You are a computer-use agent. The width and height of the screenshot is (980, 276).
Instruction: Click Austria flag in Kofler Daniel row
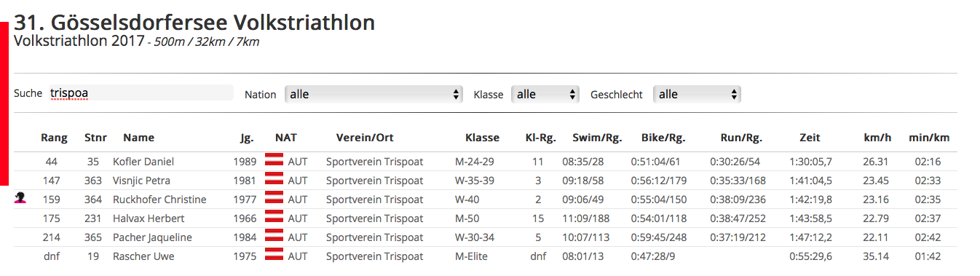pyautogui.click(x=274, y=161)
